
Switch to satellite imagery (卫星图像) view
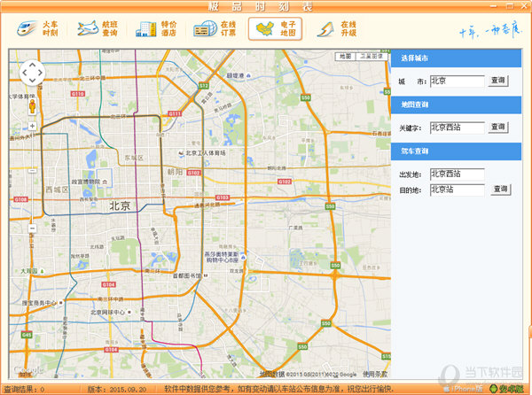(372, 56)
